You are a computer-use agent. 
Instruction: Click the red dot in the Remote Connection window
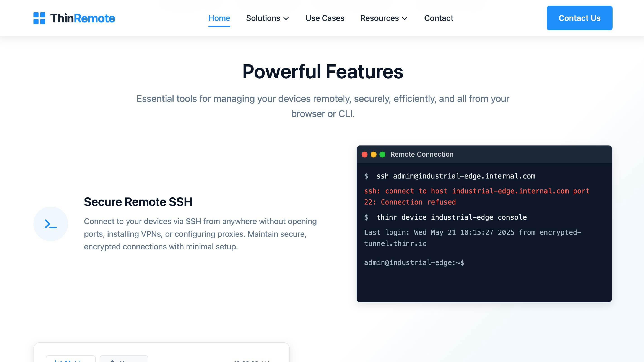pyautogui.click(x=365, y=155)
